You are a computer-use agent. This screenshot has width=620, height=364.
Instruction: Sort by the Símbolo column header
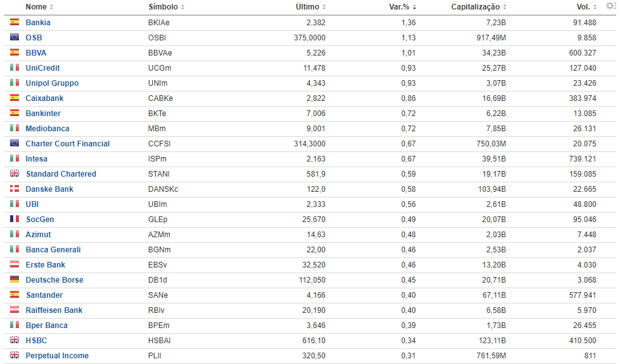(x=166, y=7)
